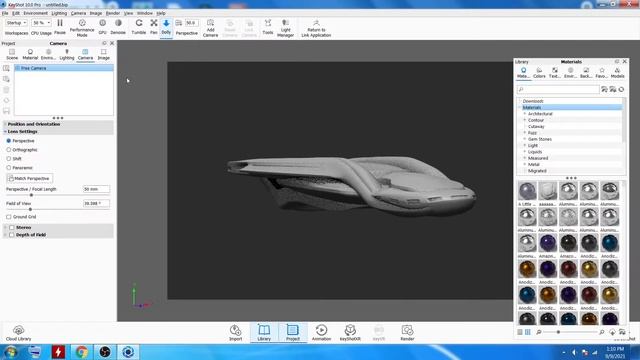Screen dimensions: 640x360
Task: Click the focal length 50 mm field
Action: point(96,189)
